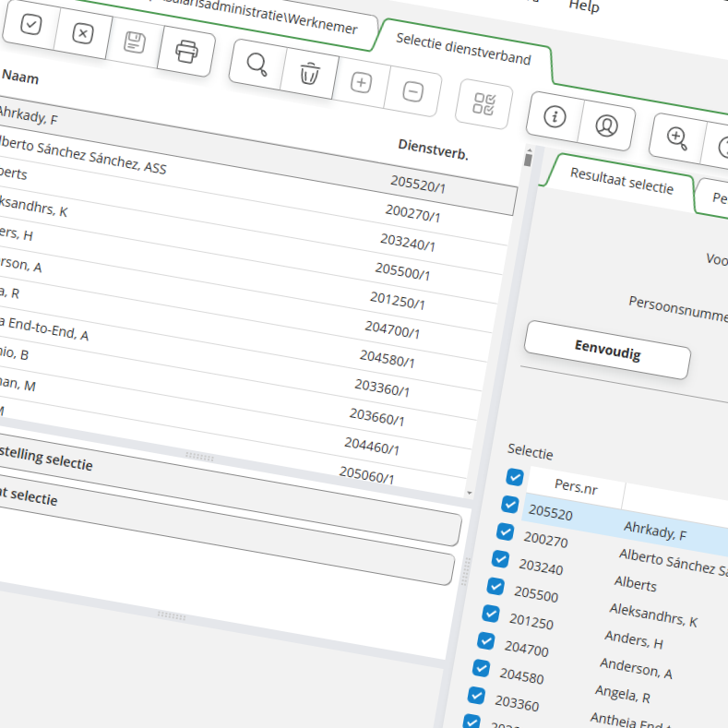Switch to the Resultaat selectie tab
Image resolution: width=728 pixels, height=728 pixels.
point(622,181)
